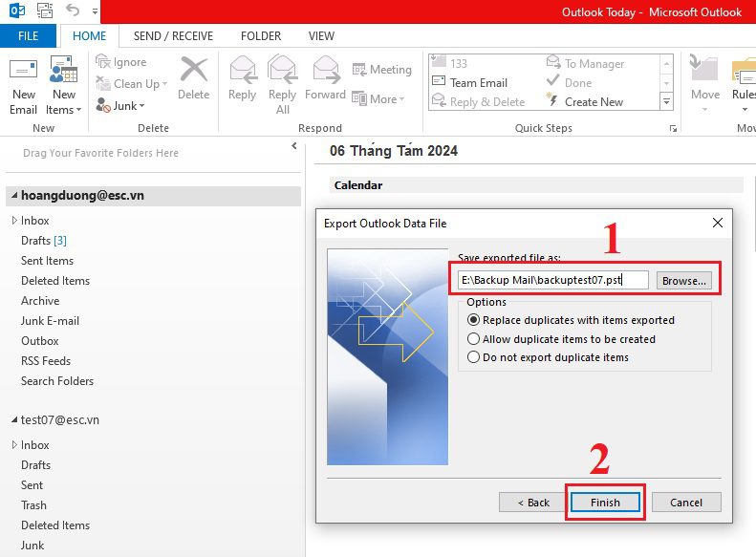The width and height of the screenshot is (756, 557).
Task: Open the Quick Steps dialog launcher
Action: click(x=673, y=129)
